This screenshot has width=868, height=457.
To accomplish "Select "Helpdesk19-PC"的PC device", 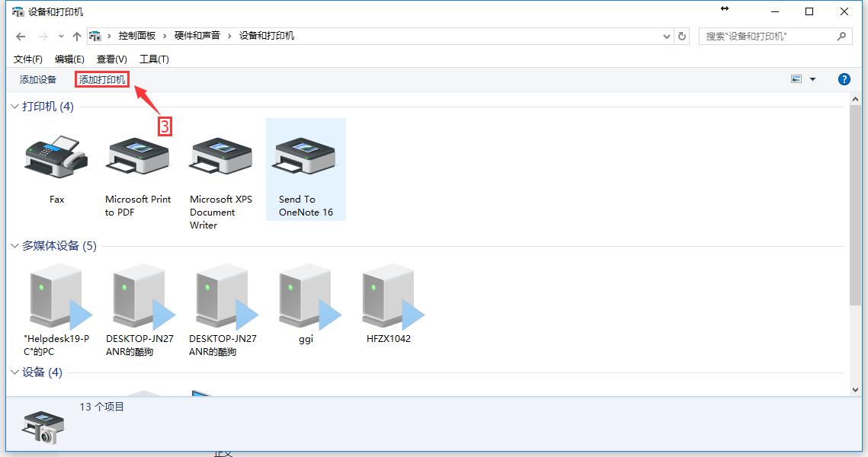I will coord(56,297).
